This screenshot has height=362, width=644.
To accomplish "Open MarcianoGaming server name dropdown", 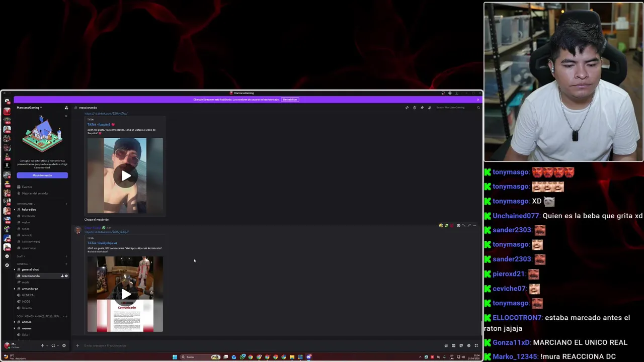I will 29,108.
